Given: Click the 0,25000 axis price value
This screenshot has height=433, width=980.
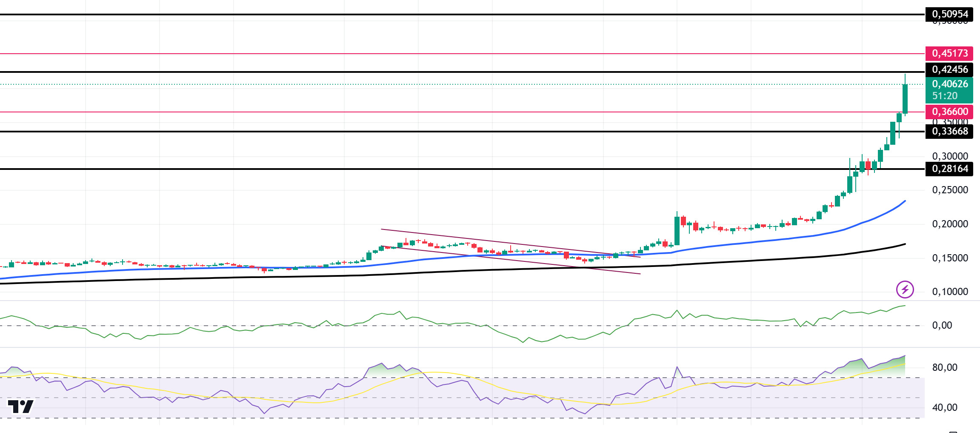Looking at the screenshot, I should 950,190.
